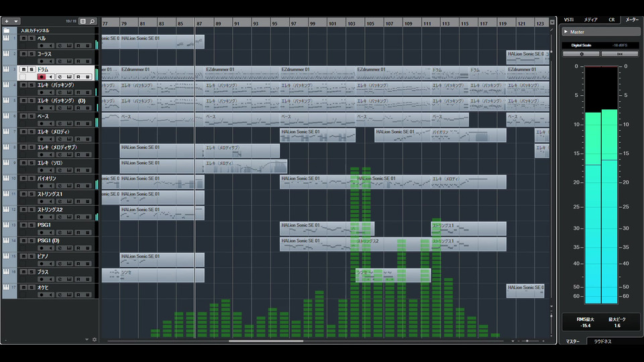Open the ラウドネス bottom tab
The height and width of the screenshot is (362, 644).
(602, 341)
